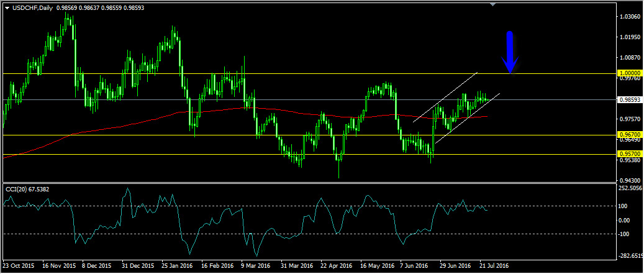The image size is (644, 274).
Task: Open the dropdown arrow beside USDCHF,Daily
Action: 7,7
